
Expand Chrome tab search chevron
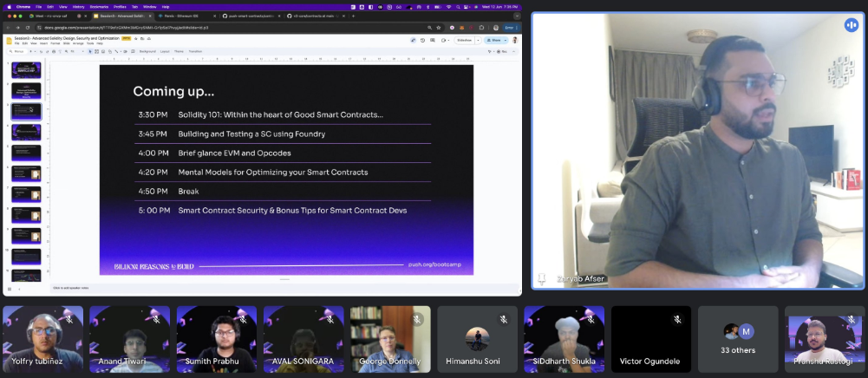pos(517,16)
